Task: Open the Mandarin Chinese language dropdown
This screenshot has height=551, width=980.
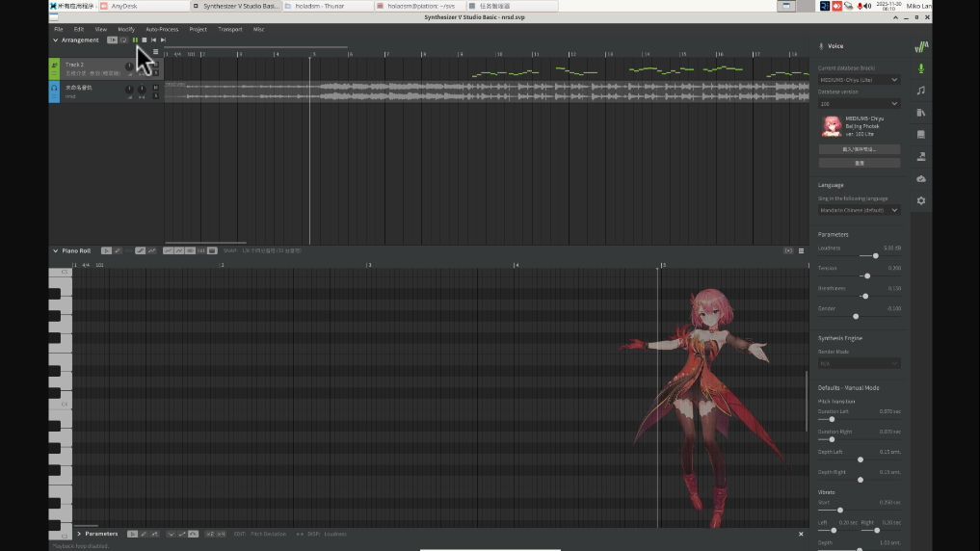Action: click(x=859, y=210)
